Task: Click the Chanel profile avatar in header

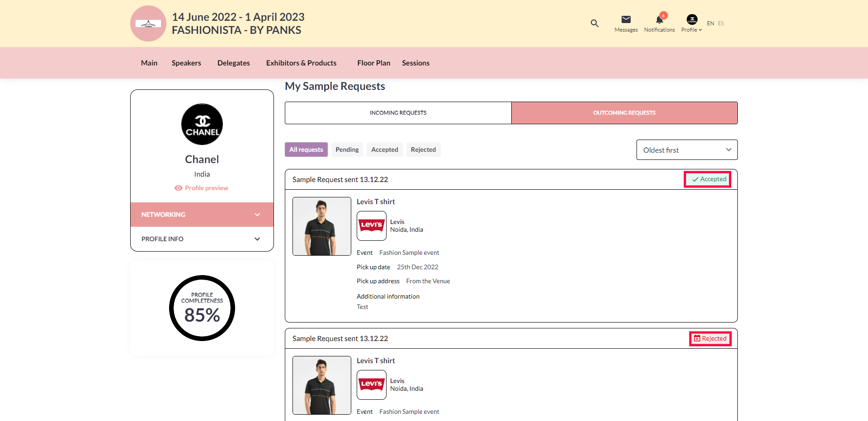Action: [692, 19]
